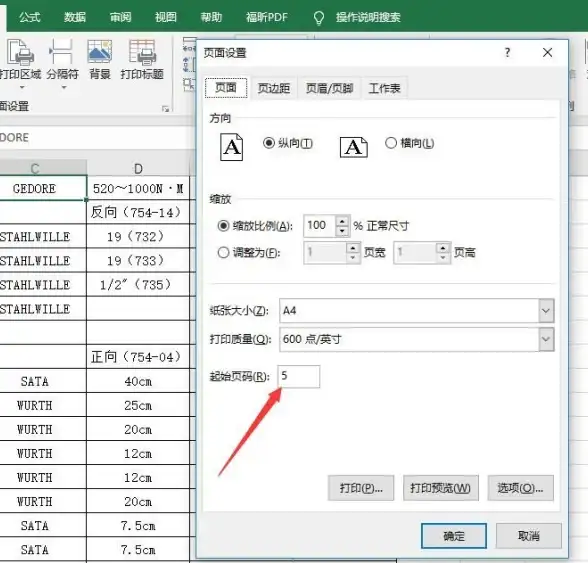
Task: Switch to the 页面 tab
Action: coord(226,88)
